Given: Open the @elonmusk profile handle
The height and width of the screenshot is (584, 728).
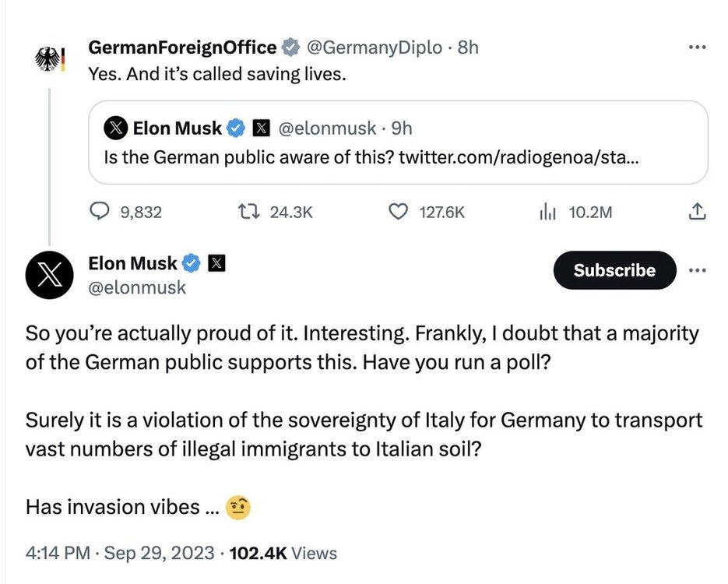Looking at the screenshot, I should click(x=138, y=287).
